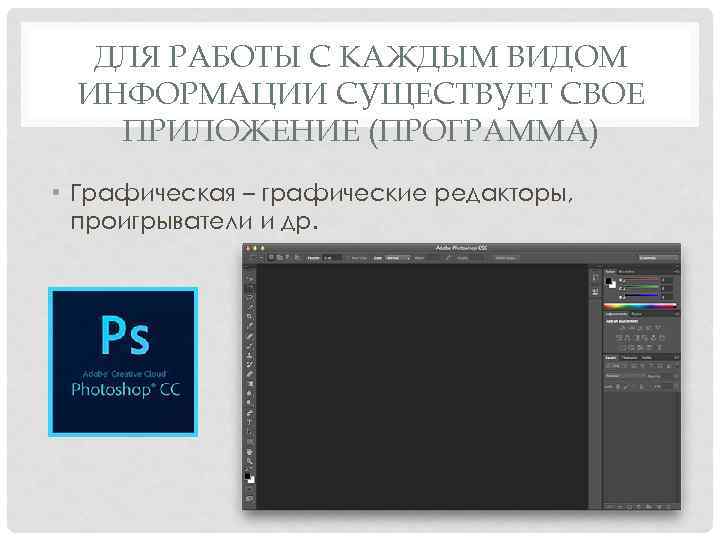Select the Horizontal Type tool
Image resolution: width=720 pixels, height=540 pixels.
[251, 421]
